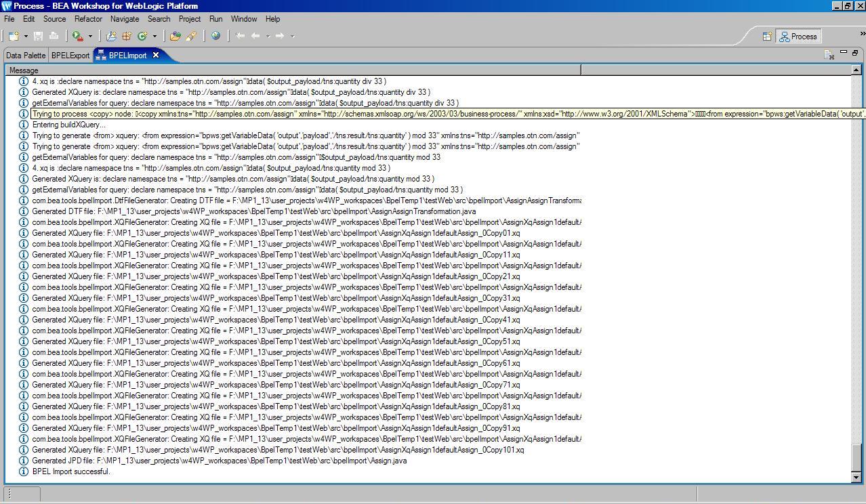Open the Navigate menu
This screenshot has height=504, width=866.
coord(125,19)
